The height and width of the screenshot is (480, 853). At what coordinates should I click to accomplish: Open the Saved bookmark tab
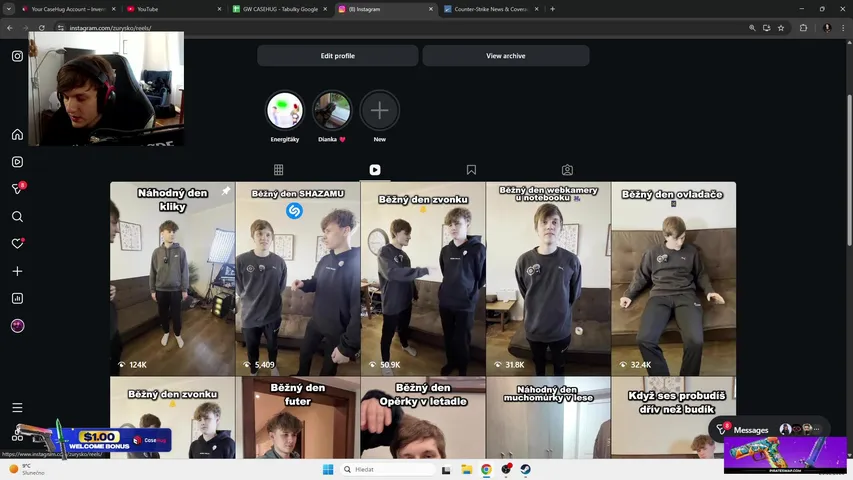[x=471, y=170]
